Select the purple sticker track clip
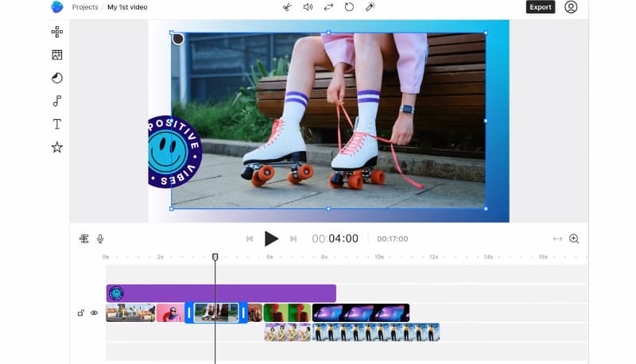This screenshot has height=364, width=636. pos(221,293)
